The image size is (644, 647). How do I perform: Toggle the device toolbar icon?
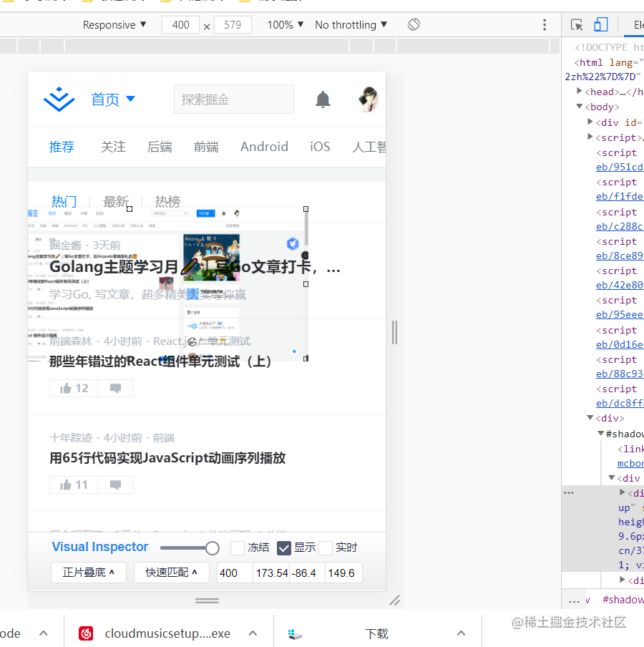pos(600,25)
